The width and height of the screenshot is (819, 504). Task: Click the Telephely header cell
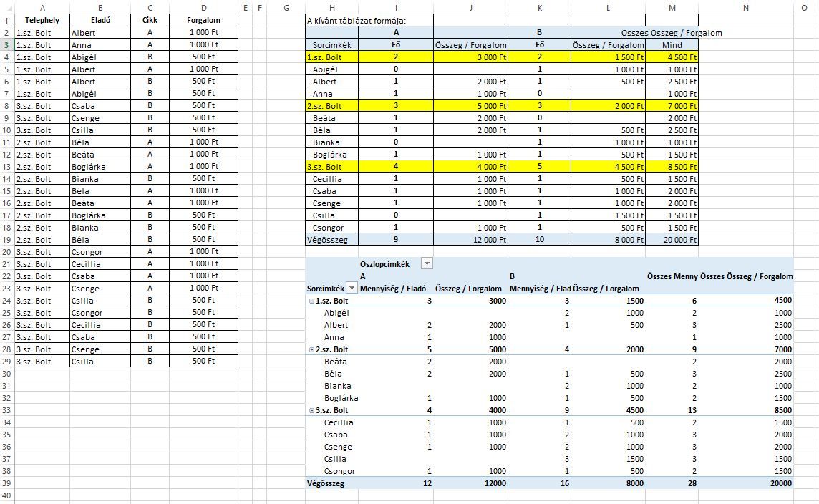pyautogui.click(x=42, y=20)
